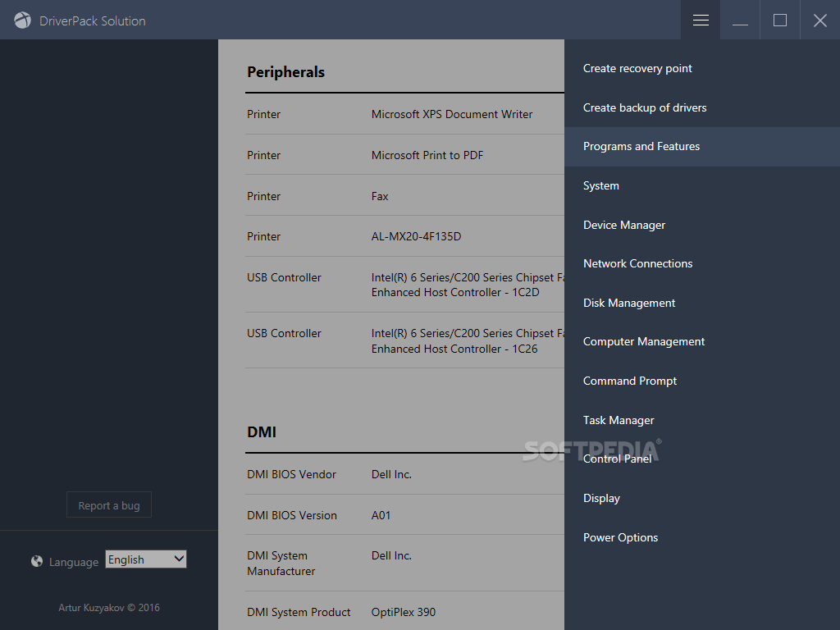Image resolution: width=840 pixels, height=630 pixels.
Task: Click the Fax printer value
Action: (x=380, y=196)
